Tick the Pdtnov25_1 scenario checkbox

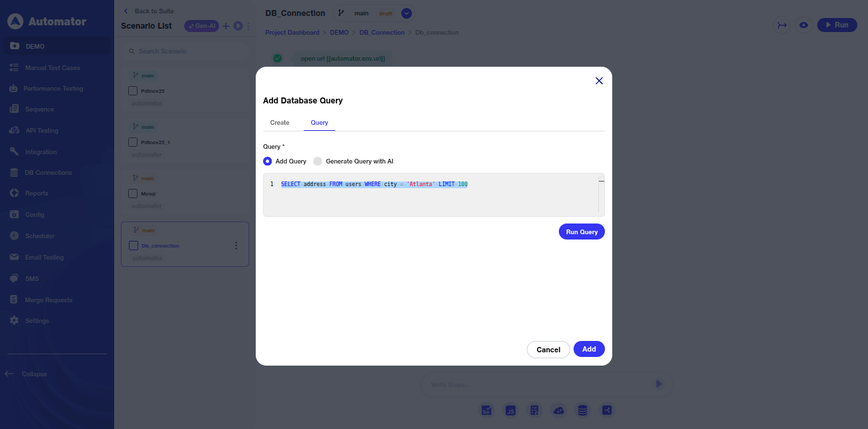pos(133,142)
